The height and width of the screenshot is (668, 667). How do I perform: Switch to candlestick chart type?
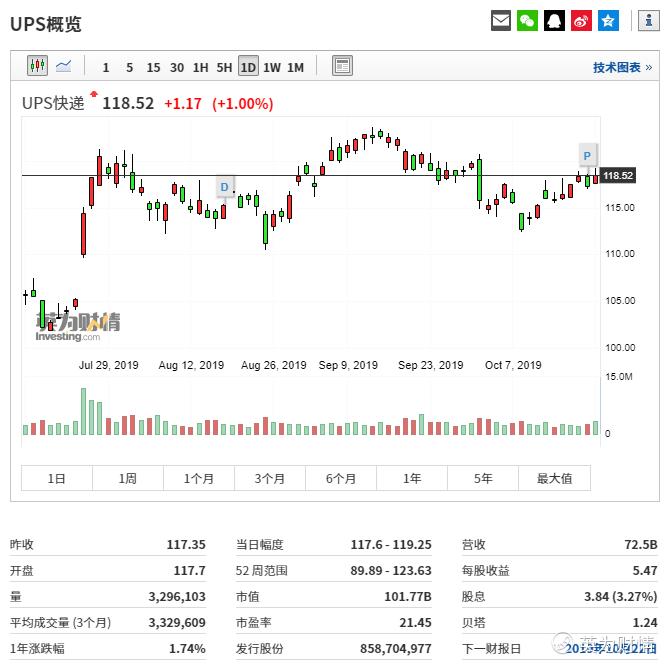tap(37, 66)
